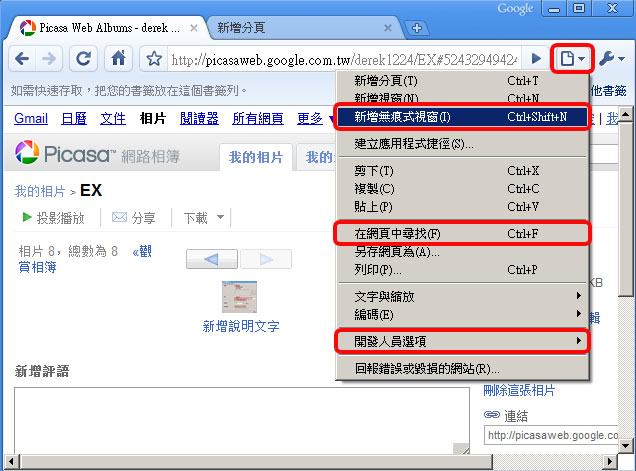Select 貼上(P) in the menu
This screenshot has width=636, height=471.
point(462,207)
